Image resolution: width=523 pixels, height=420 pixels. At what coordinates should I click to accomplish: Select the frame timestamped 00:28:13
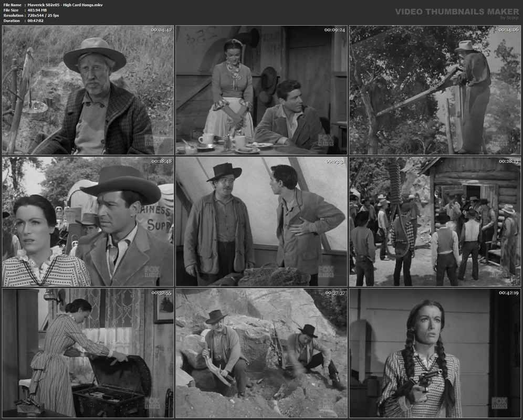click(435, 222)
